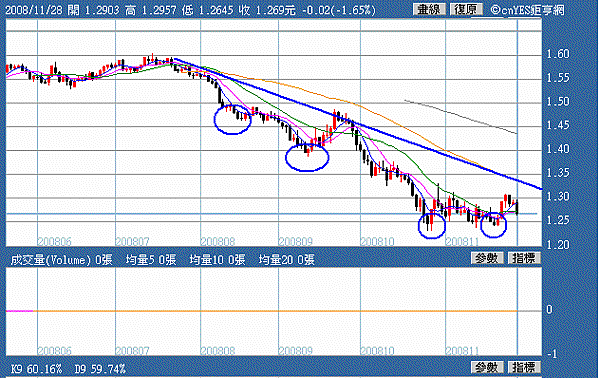
Task: Click the 均量5 0張 label
Action: (151, 260)
